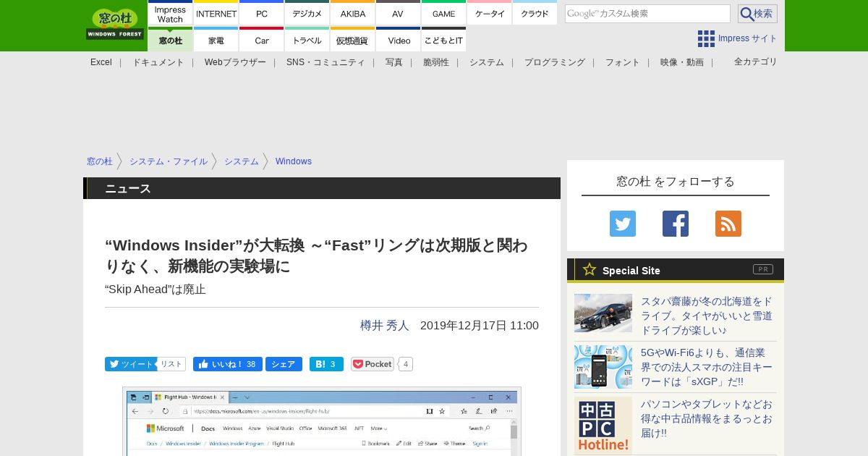
Task: Open the 仮想通貨 tab
Action: [x=353, y=40]
